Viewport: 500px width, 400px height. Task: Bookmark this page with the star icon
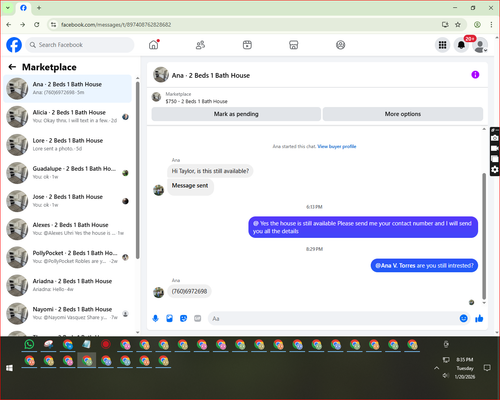pyautogui.click(x=458, y=25)
